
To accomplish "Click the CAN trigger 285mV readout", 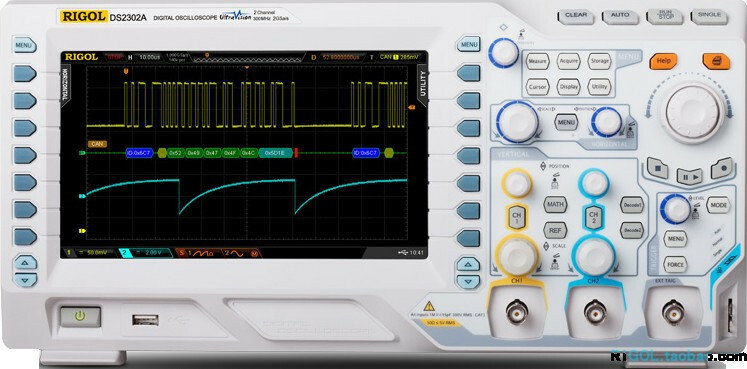I will (x=398, y=57).
